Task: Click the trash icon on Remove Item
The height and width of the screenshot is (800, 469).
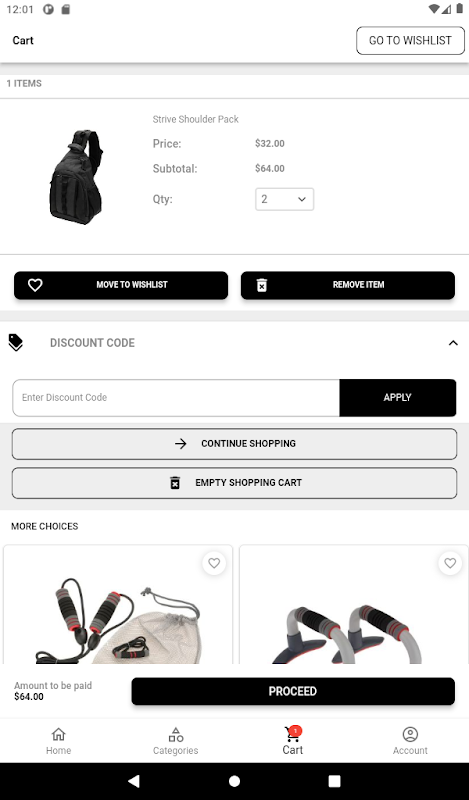Action: coord(261,285)
